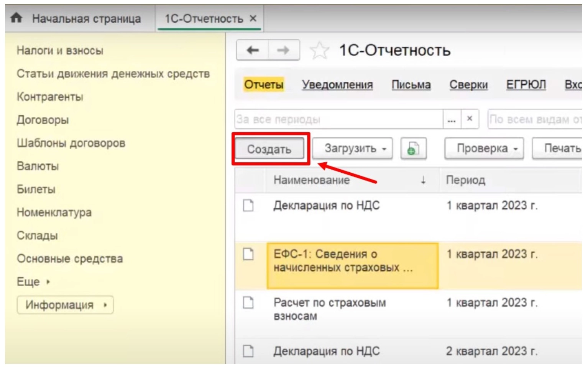This screenshot has width=588, height=371.
Task: Clear the period filter with the x button
Action: click(470, 119)
